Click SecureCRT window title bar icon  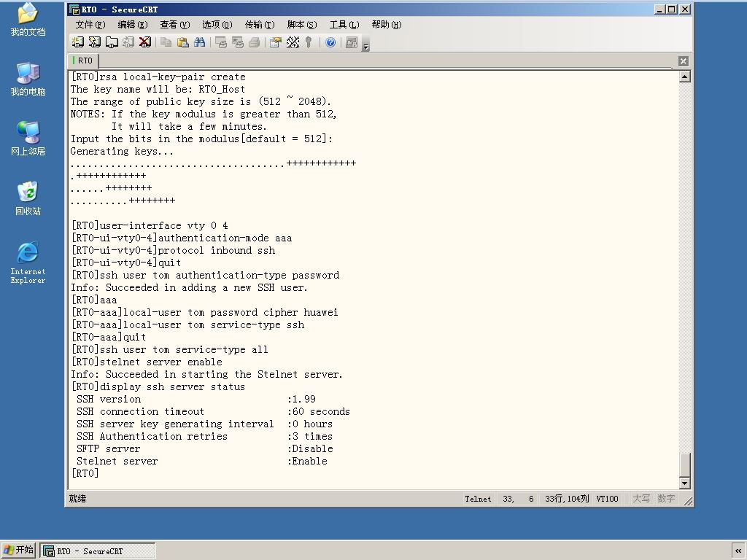(x=74, y=9)
